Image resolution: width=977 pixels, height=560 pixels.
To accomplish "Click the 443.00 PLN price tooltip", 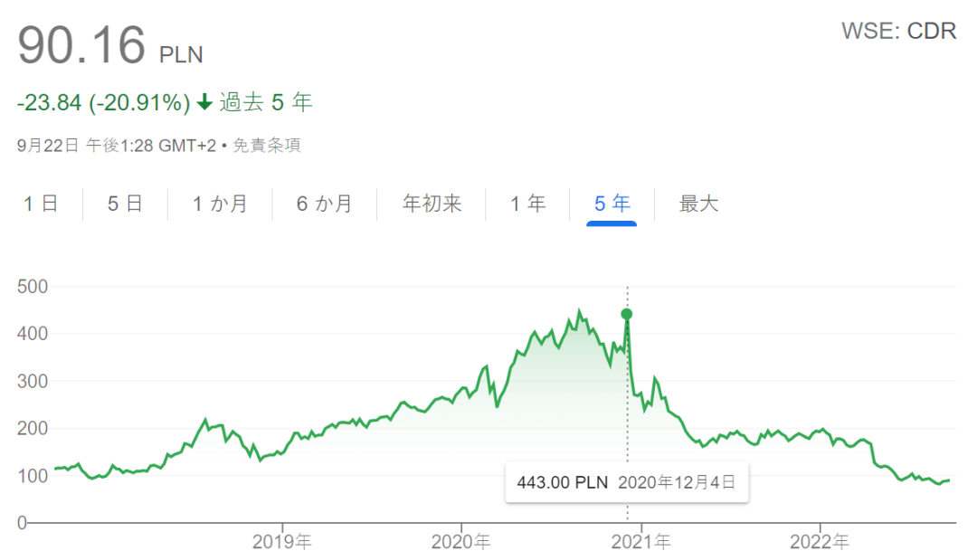I will (x=627, y=482).
